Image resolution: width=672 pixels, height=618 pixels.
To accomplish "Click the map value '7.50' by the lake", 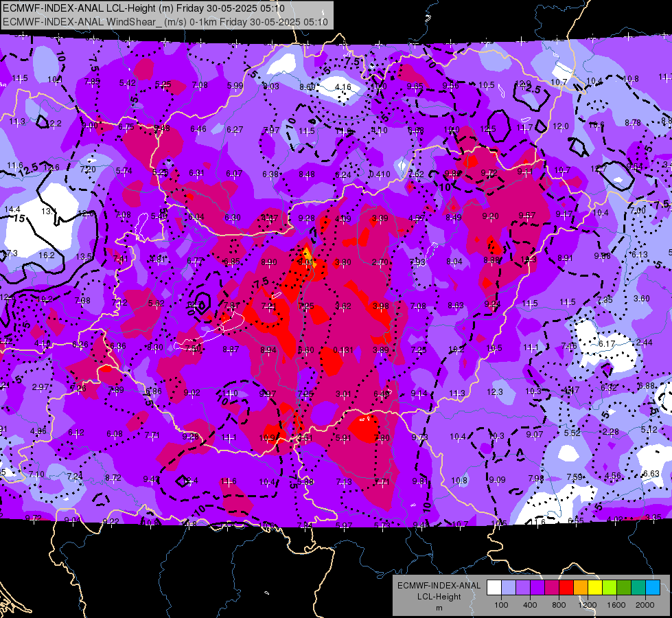I will click(x=193, y=348).
